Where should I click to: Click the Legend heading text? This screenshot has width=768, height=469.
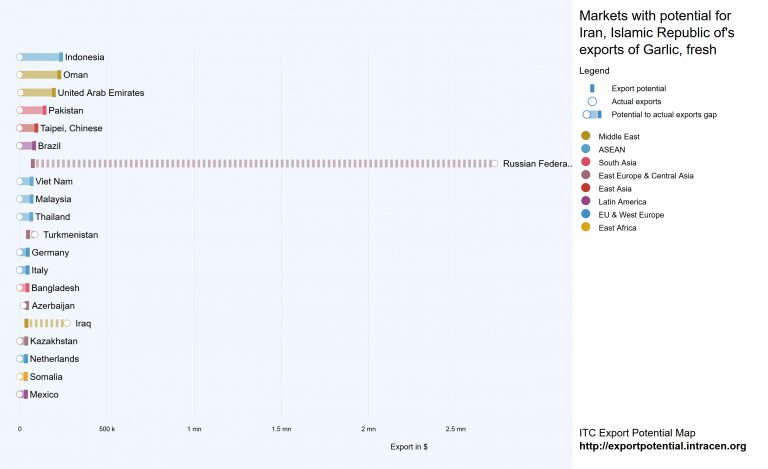594,71
